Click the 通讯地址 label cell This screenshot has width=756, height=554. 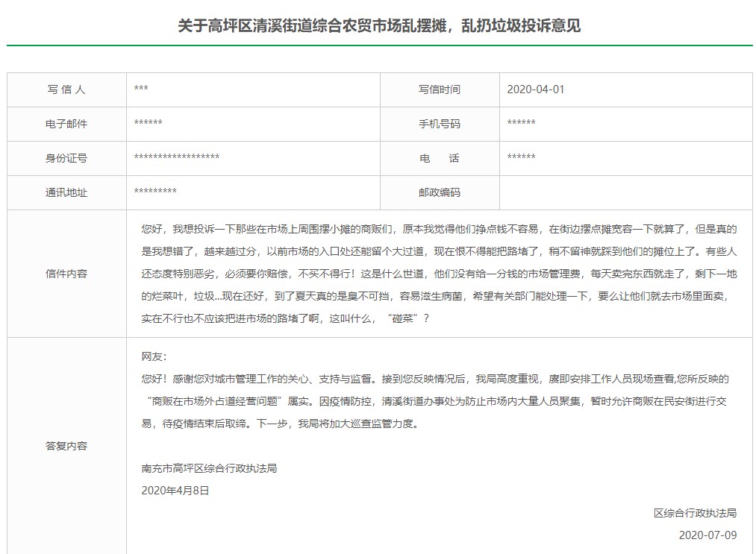tap(66, 192)
